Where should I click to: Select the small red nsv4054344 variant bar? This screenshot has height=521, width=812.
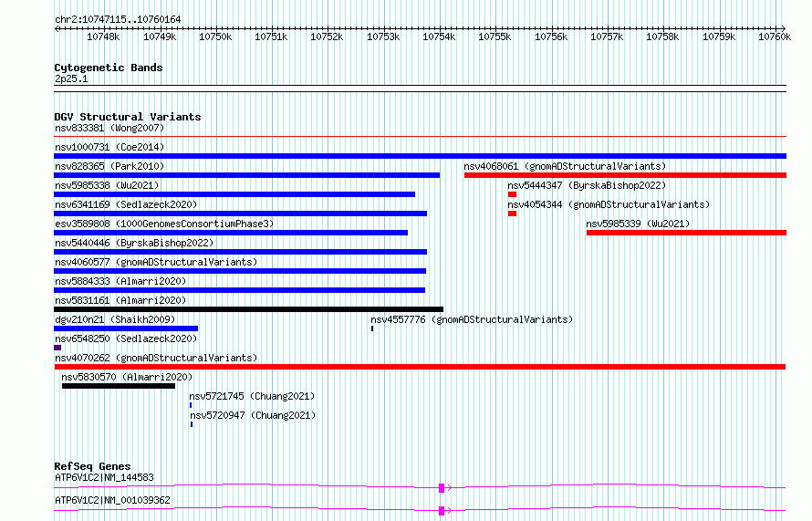point(512,214)
